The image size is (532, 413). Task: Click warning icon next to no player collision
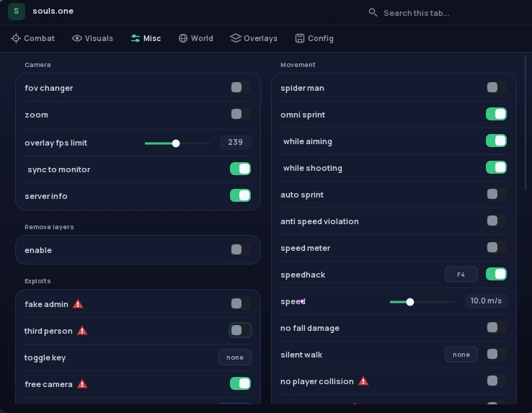tap(363, 381)
